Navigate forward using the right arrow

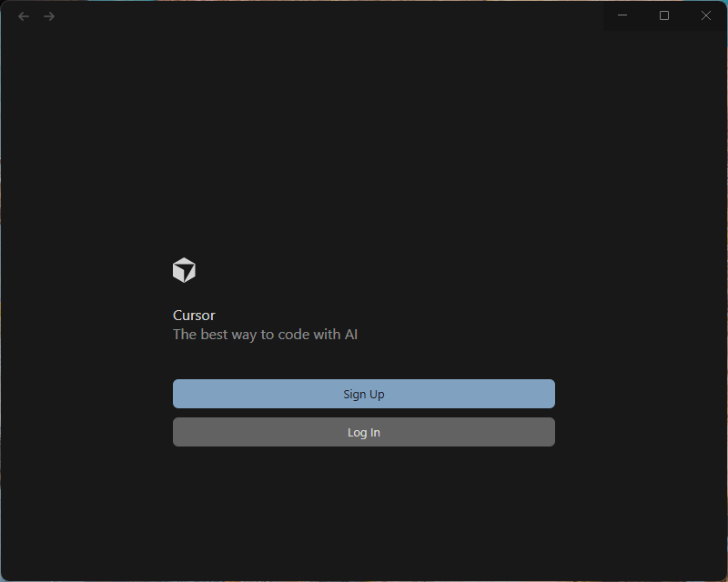[x=49, y=16]
